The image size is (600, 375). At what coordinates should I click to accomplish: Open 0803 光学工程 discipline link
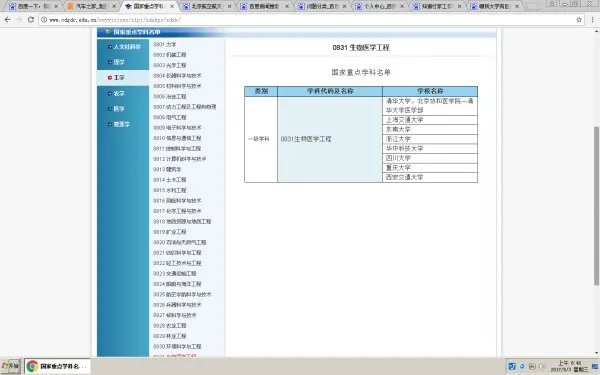(x=170, y=65)
